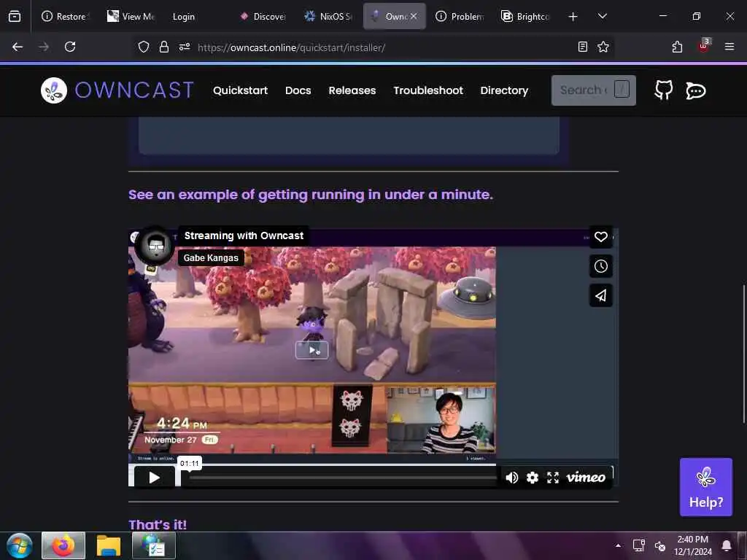Screen dimensions: 747x560
Task: Play the video with the play button
Action: coord(155,478)
